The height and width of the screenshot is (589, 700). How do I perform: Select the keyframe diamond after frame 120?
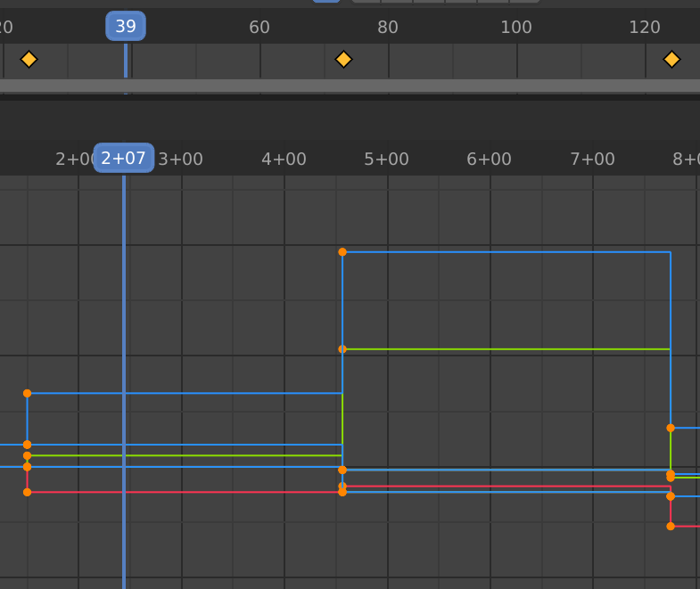point(671,60)
